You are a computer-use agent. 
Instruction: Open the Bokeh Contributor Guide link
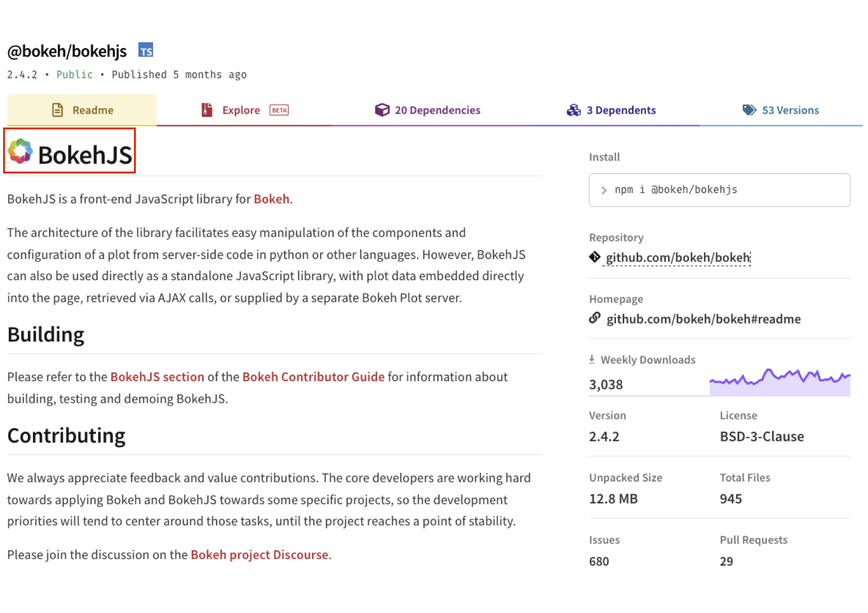click(313, 377)
